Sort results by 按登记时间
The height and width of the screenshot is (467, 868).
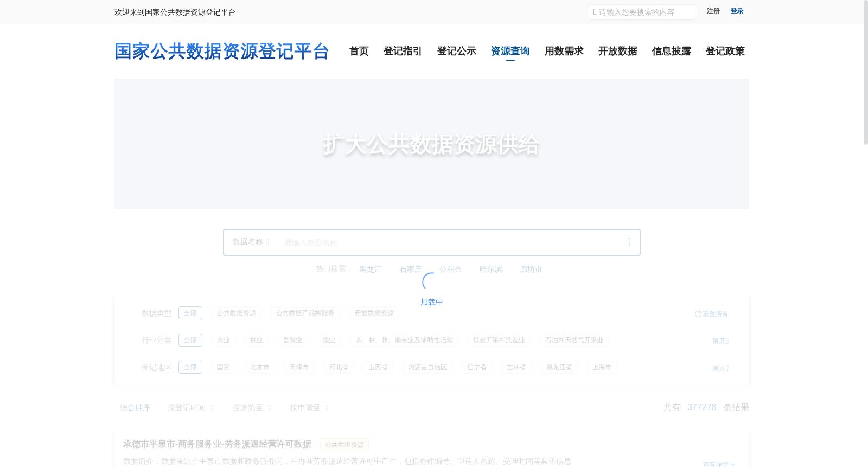[x=187, y=407]
